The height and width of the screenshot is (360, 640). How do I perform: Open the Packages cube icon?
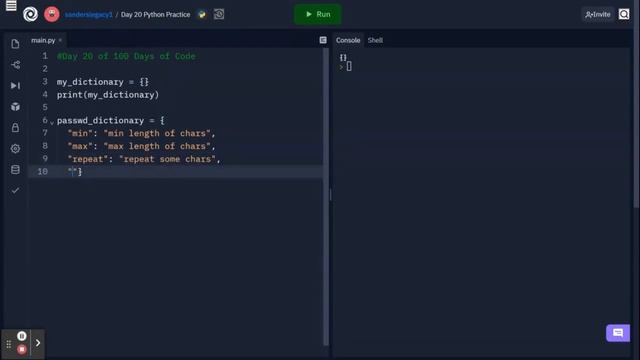(16, 107)
